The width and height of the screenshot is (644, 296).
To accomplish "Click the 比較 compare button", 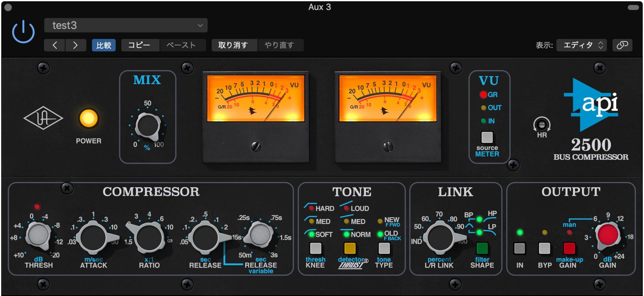I will click(104, 45).
